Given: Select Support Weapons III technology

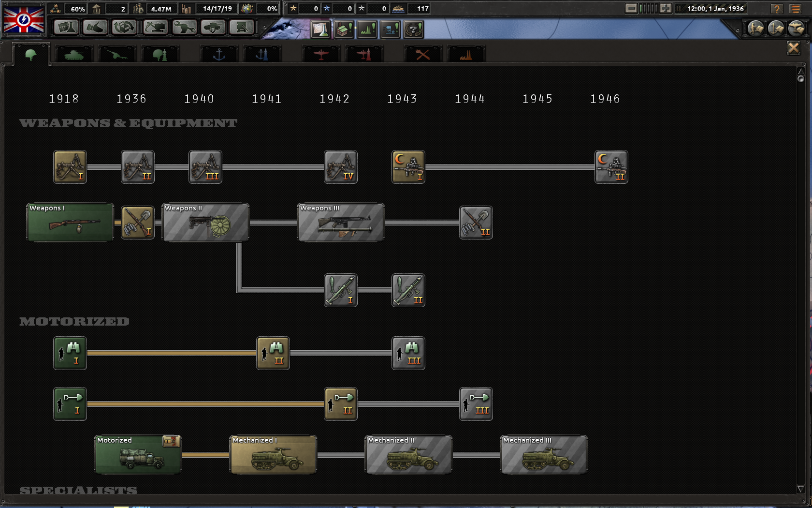Looking at the screenshot, I should (205, 167).
